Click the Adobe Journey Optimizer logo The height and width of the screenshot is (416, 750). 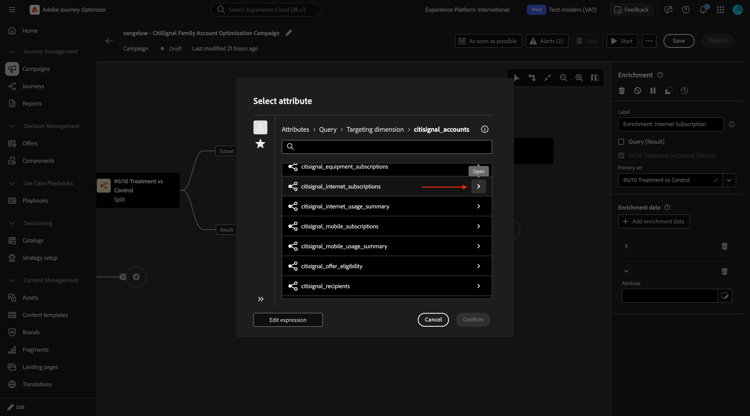coord(34,10)
